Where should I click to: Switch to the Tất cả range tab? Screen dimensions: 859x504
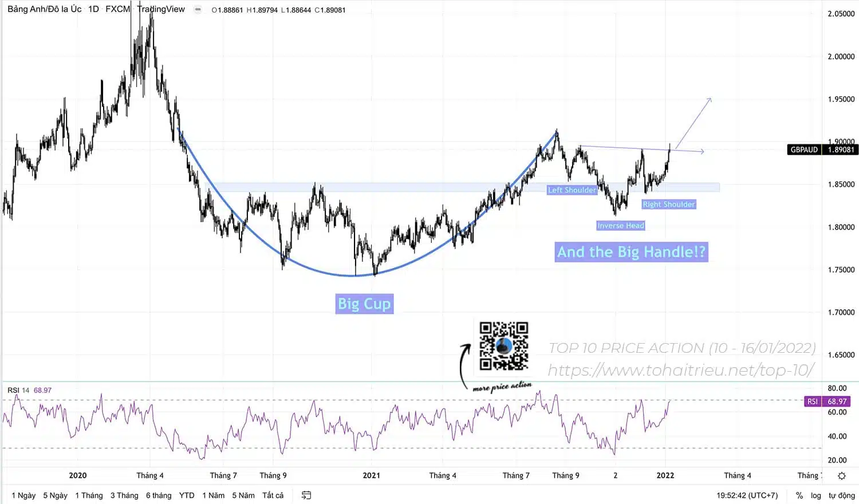(x=273, y=495)
